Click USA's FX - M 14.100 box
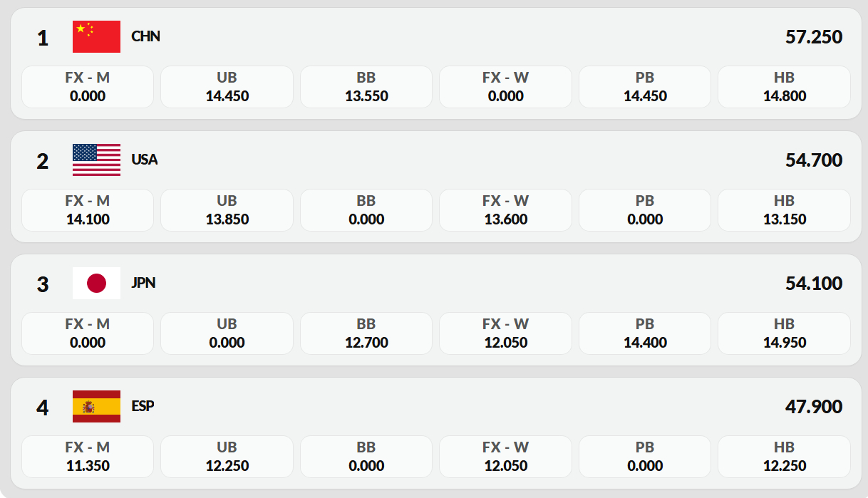 pos(88,210)
